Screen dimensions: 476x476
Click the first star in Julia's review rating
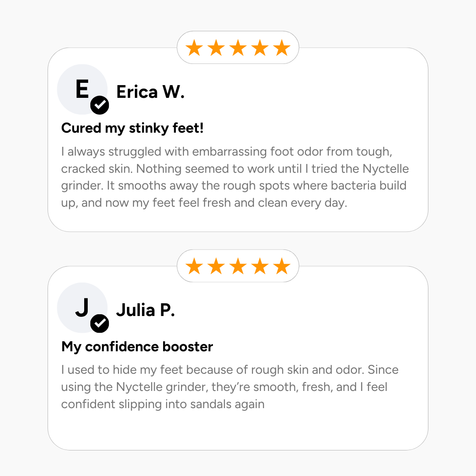tap(194, 267)
